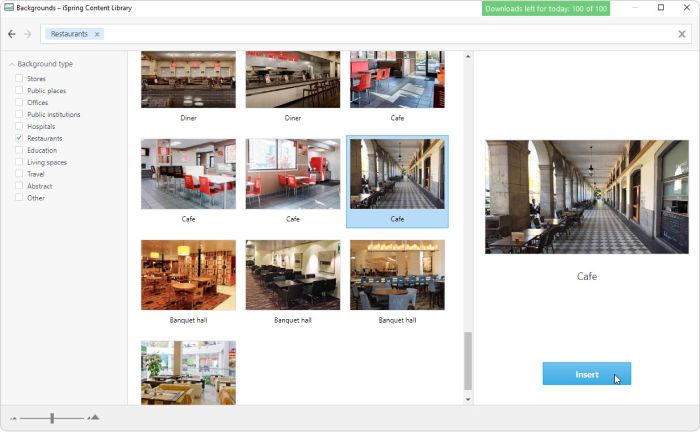Viewport: 700px width, 432px height.
Task: Remove the Restaurants filter tag
Action: point(97,34)
